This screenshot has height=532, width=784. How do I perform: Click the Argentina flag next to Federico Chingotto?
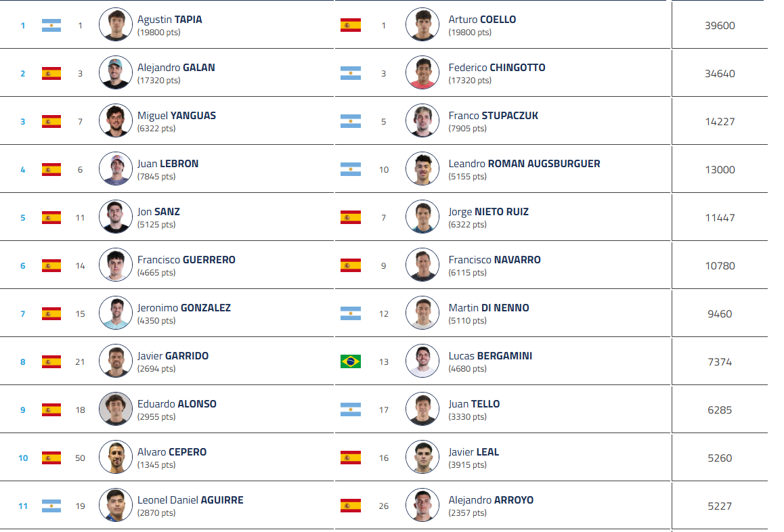(351, 73)
